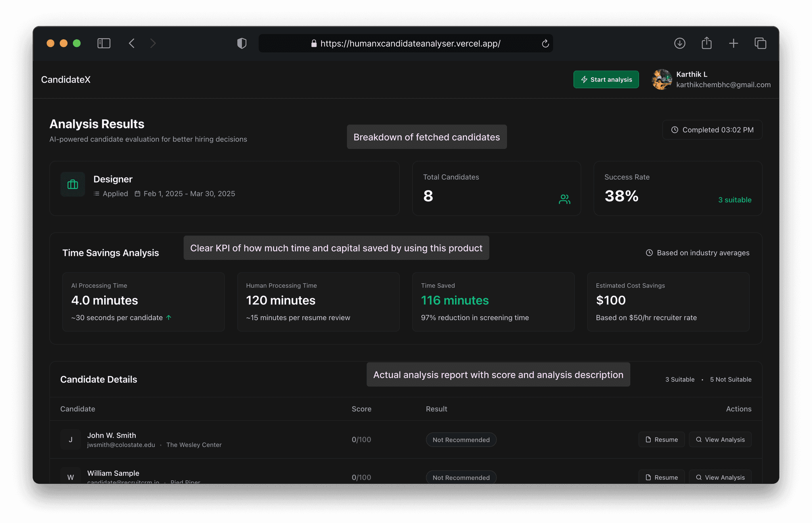Image resolution: width=812 pixels, height=523 pixels.
Task: Click the Total Candidates people icon
Action: [x=564, y=199]
